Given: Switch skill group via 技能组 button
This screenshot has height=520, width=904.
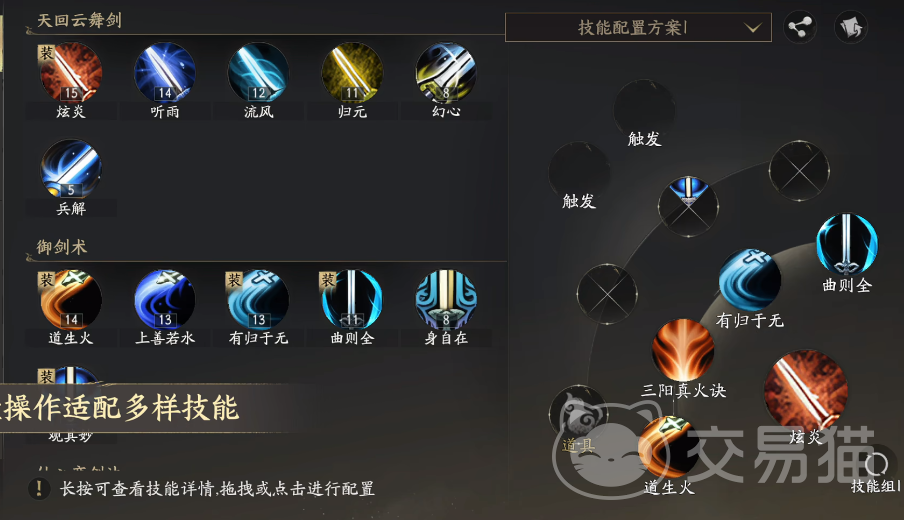Looking at the screenshot, I should click(x=875, y=472).
